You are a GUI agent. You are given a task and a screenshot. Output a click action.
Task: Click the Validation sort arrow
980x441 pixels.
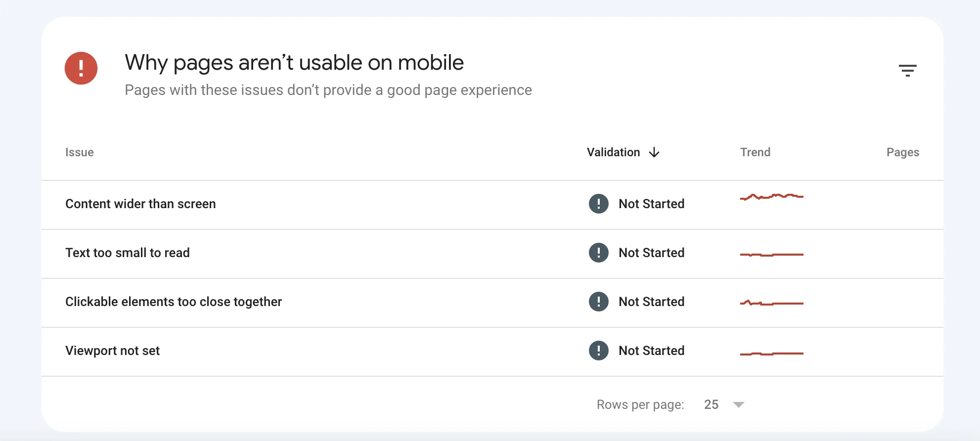tap(654, 152)
